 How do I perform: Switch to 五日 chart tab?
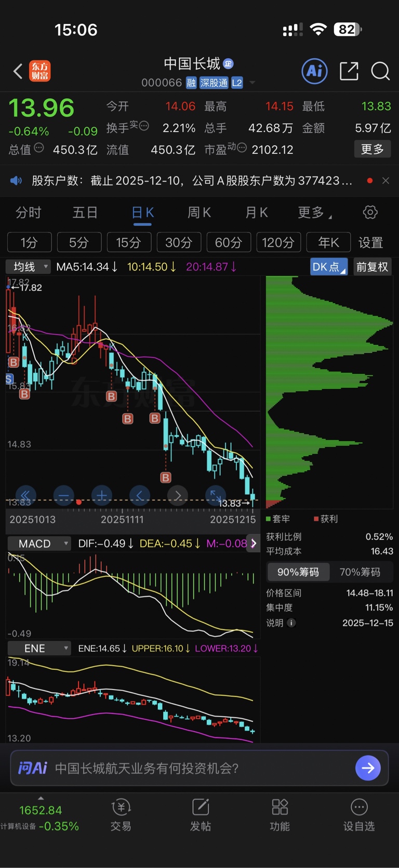pos(85,213)
